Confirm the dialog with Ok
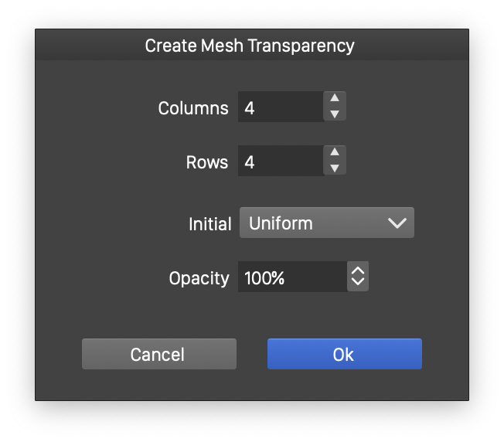The width and height of the screenshot is (504, 442). click(344, 355)
